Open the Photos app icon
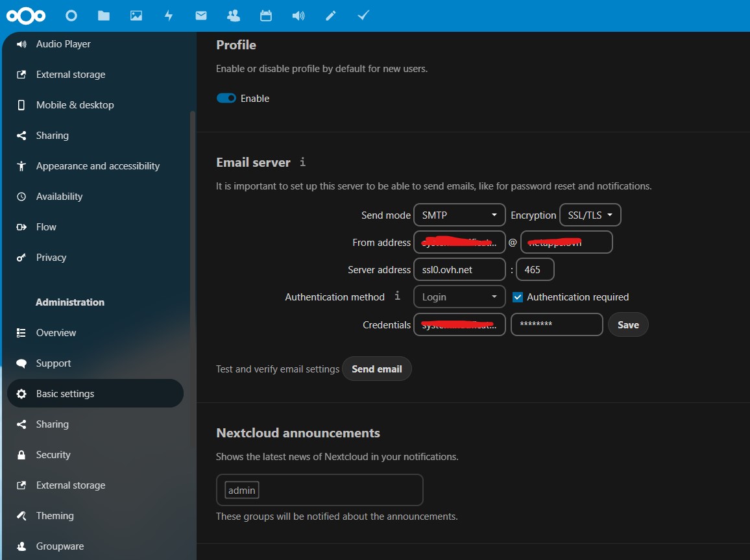The width and height of the screenshot is (750, 560). (x=136, y=16)
